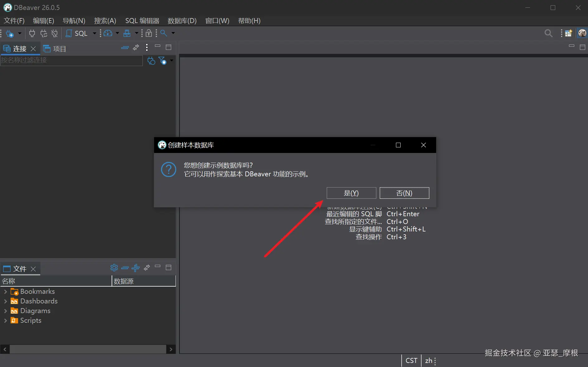The image size is (588, 367).
Task: Expand the Dashboards folder chevron
Action: click(x=5, y=301)
